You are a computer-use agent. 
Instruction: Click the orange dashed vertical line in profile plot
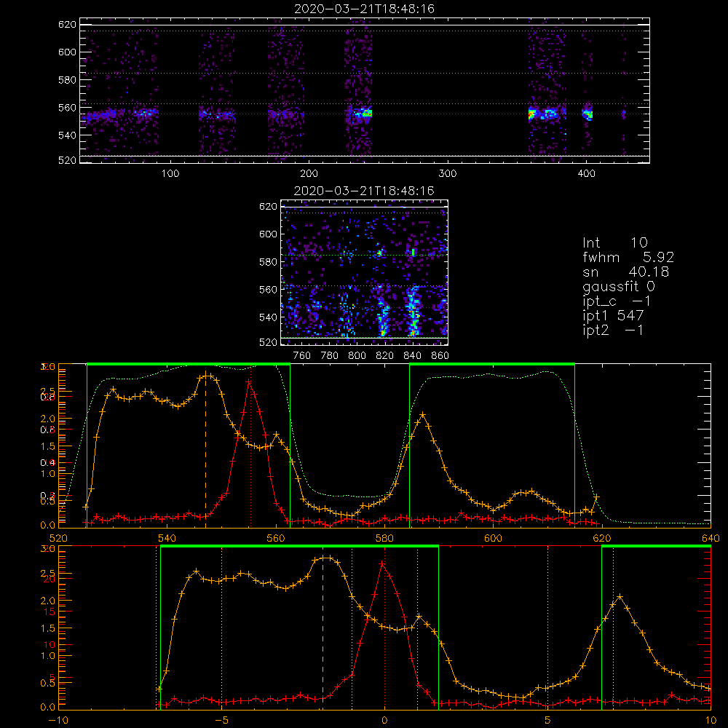pyautogui.click(x=206, y=451)
